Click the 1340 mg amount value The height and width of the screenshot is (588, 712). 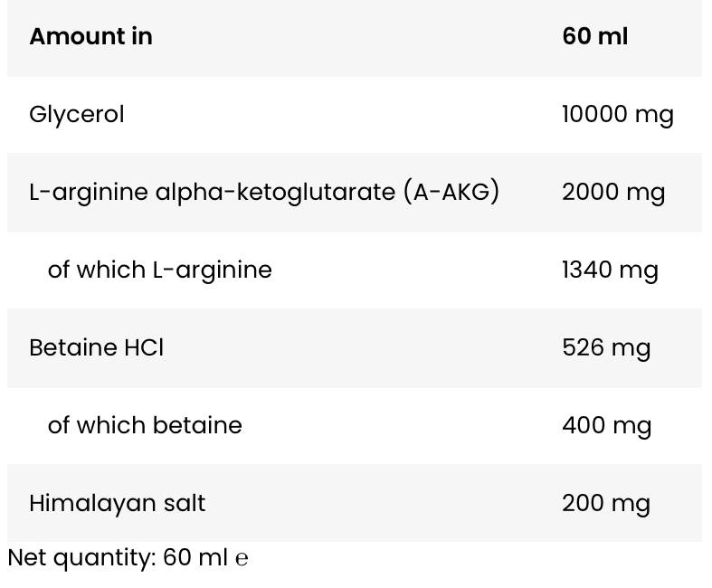[x=609, y=270]
